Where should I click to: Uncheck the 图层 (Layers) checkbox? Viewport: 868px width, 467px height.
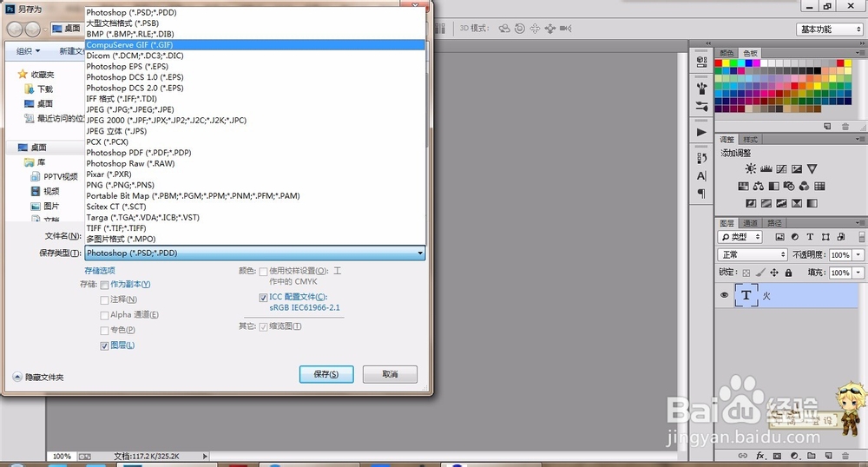[x=104, y=345]
